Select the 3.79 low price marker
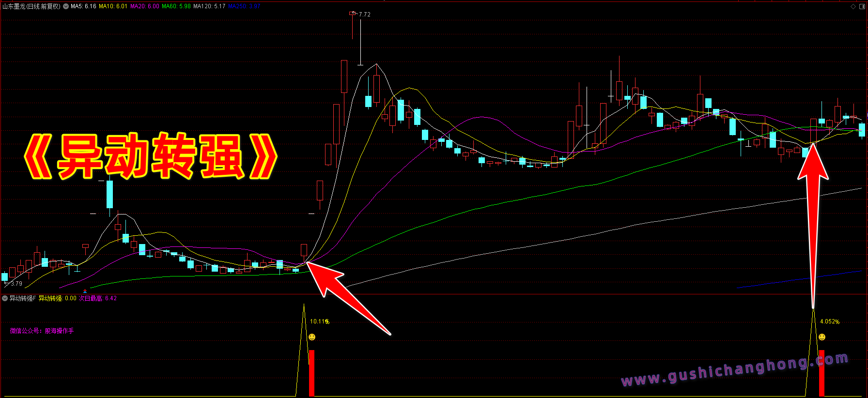Screen dimensions: 868x398 point(16,284)
